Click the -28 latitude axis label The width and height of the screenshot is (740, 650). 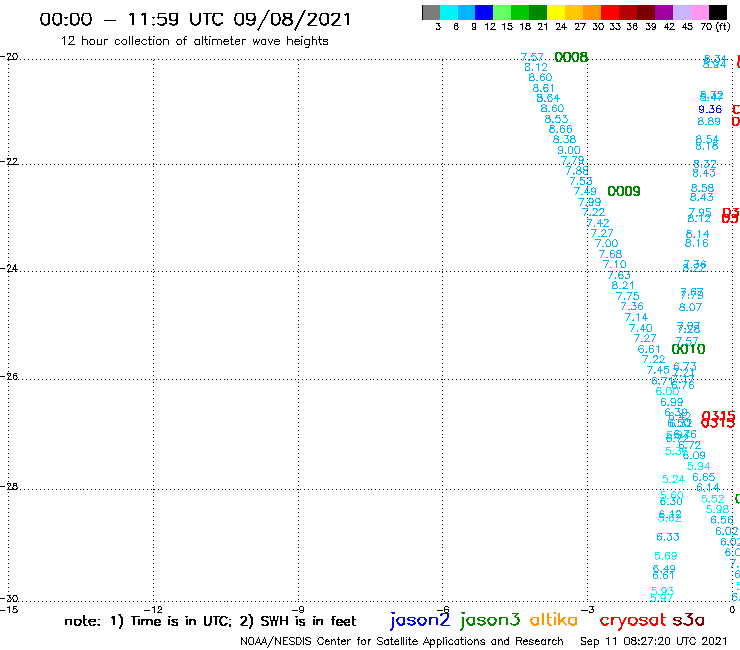[x=9, y=487]
